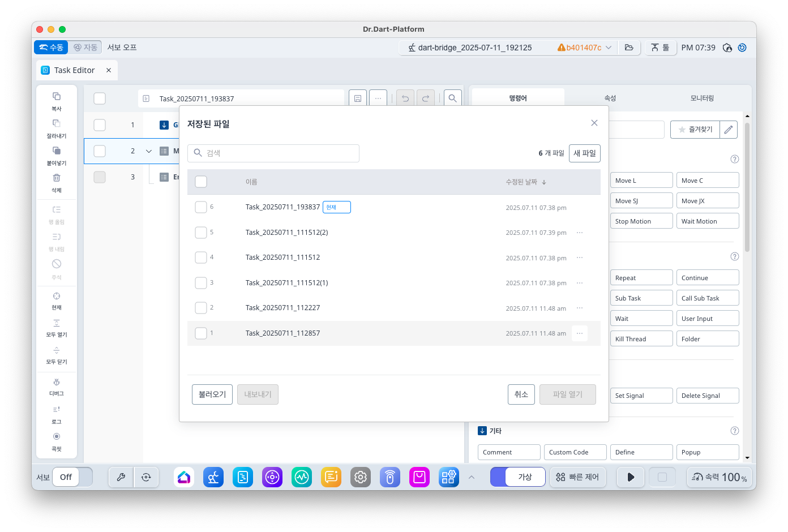Switch to the 속성 tab

[610, 98]
